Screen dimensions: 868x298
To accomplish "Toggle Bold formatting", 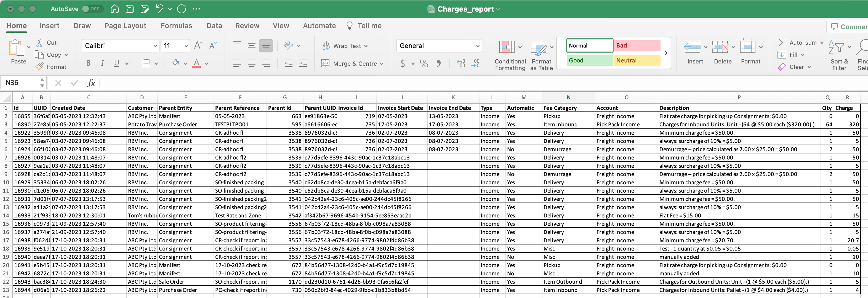I will [88, 63].
